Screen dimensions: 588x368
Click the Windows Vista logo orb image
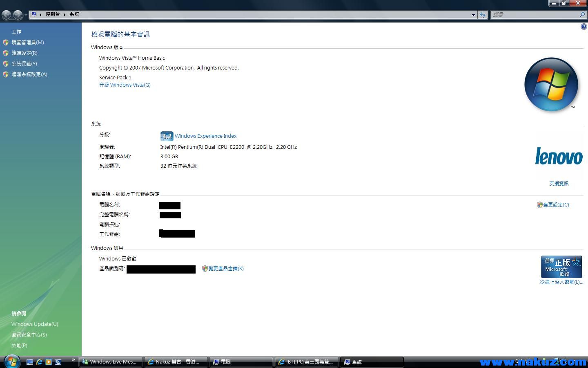click(x=551, y=84)
